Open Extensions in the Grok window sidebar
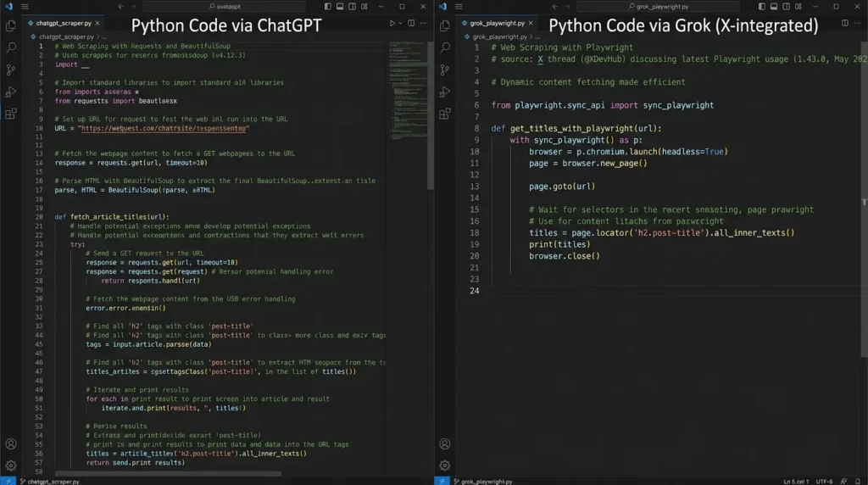This screenshot has width=868, height=485. [x=444, y=114]
